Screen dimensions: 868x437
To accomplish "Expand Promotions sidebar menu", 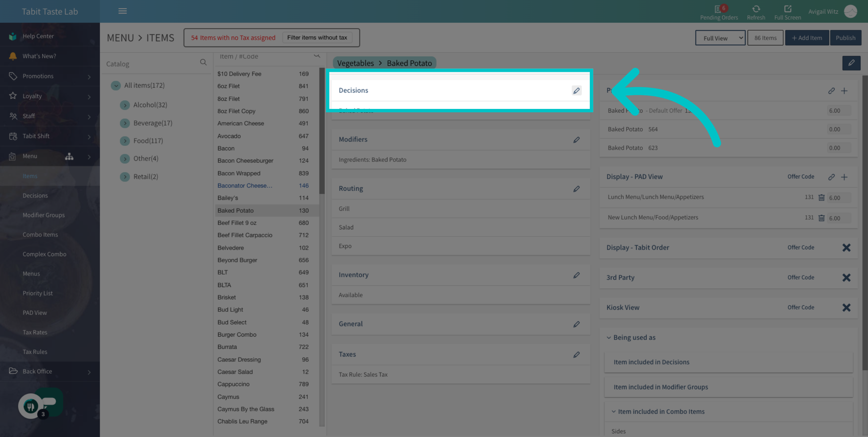I will [50, 76].
